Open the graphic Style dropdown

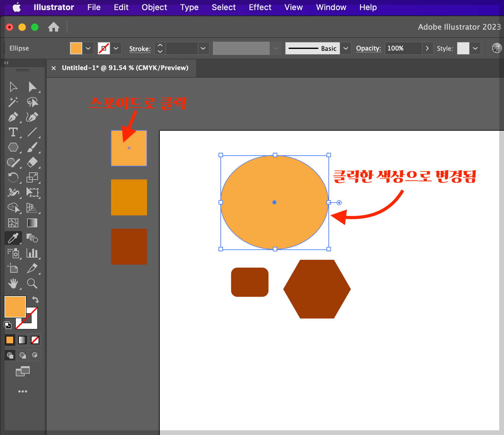(475, 48)
